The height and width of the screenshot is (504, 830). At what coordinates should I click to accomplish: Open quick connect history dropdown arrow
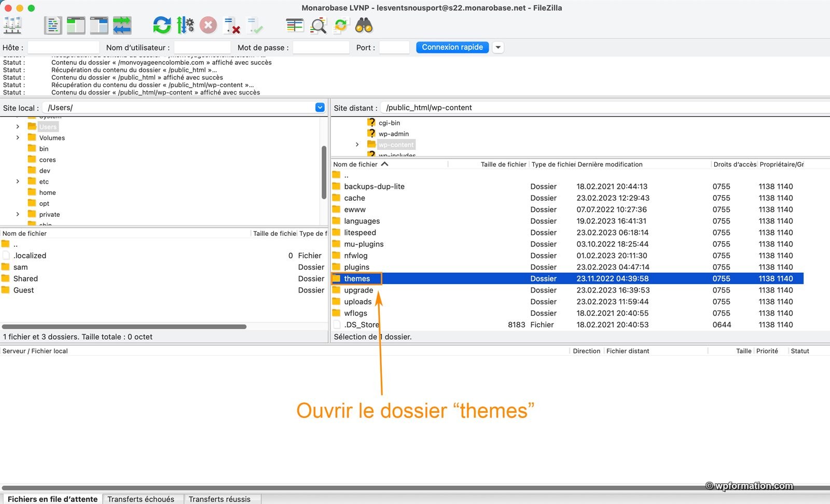498,47
